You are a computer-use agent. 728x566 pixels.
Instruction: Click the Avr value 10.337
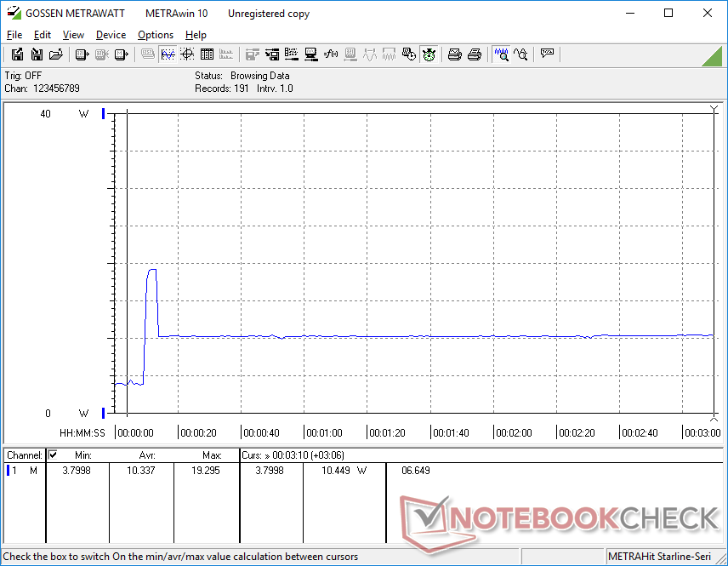(140, 471)
